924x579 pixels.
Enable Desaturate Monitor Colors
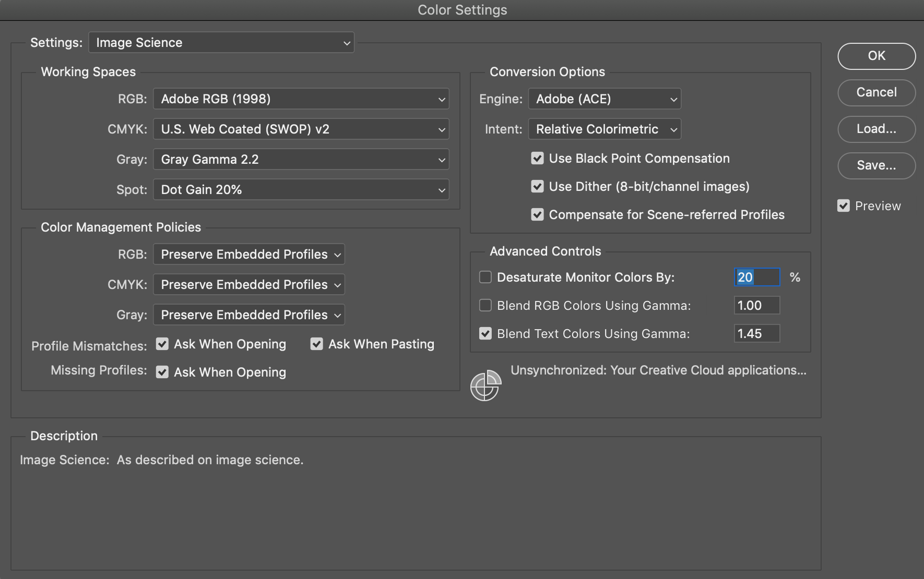click(x=485, y=277)
